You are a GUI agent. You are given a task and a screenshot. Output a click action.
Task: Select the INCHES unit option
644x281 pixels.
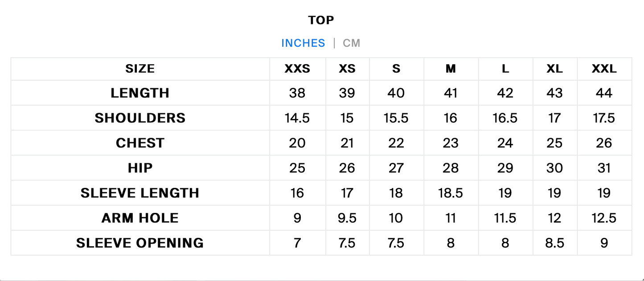click(303, 43)
